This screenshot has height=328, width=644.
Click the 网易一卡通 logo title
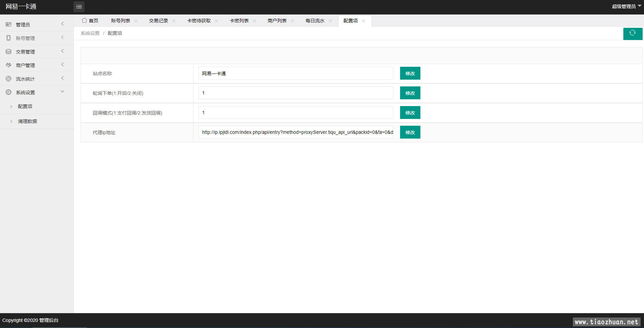coord(21,6)
